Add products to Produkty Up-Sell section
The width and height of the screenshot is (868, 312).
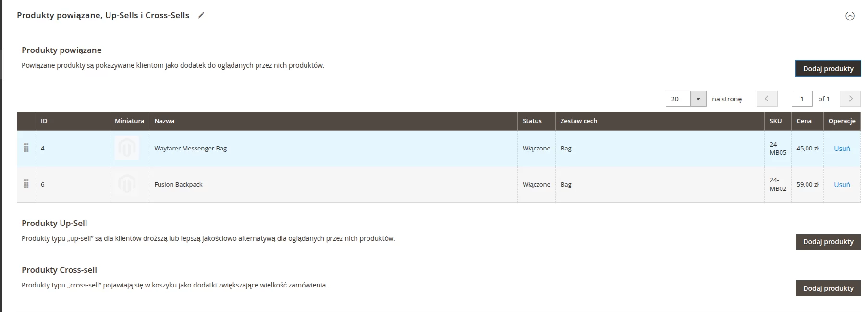[828, 242]
